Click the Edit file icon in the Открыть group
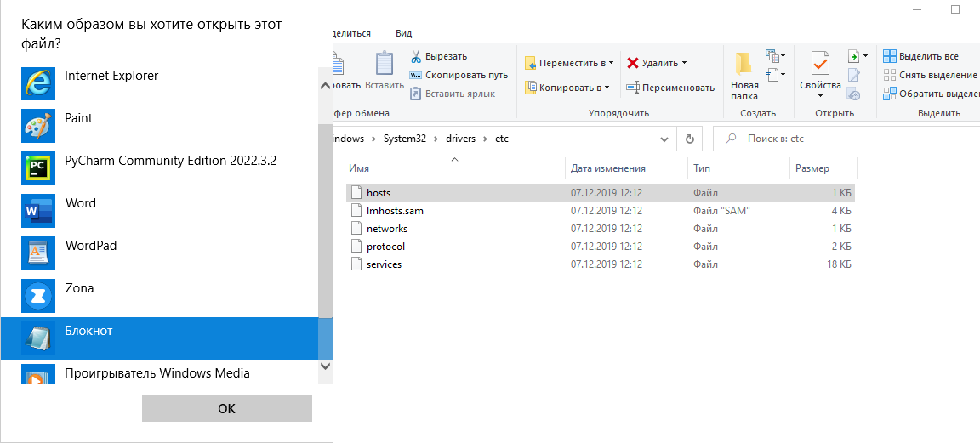Screen dimensions: 980x443 pos(853,76)
